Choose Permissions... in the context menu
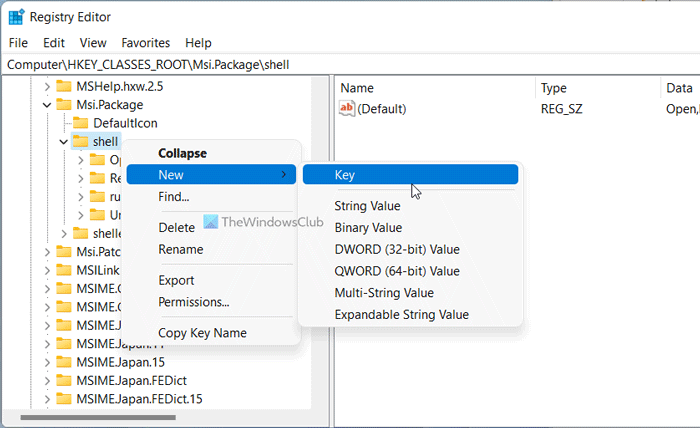700x428 pixels. [x=211, y=302]
